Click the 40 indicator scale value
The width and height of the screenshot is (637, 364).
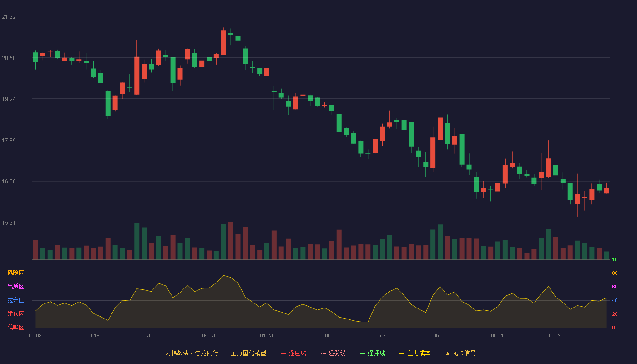point(615,300)
